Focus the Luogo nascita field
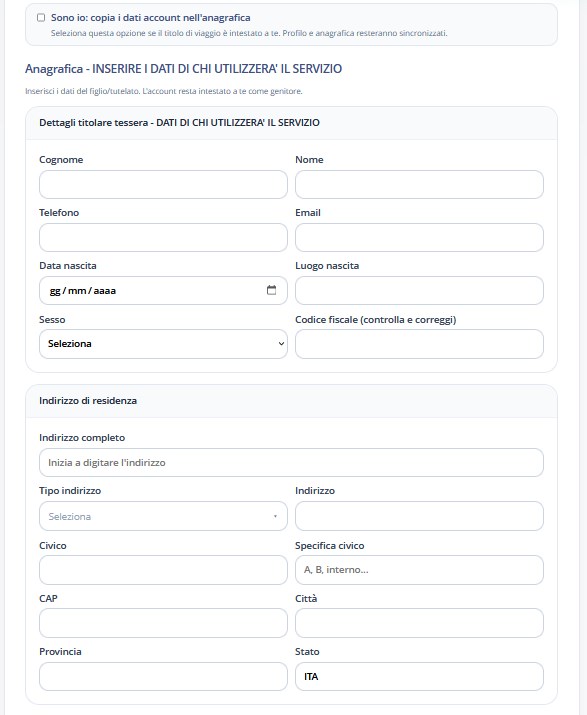587x715 pixels. pyautogui.click(x=419, y=290)
